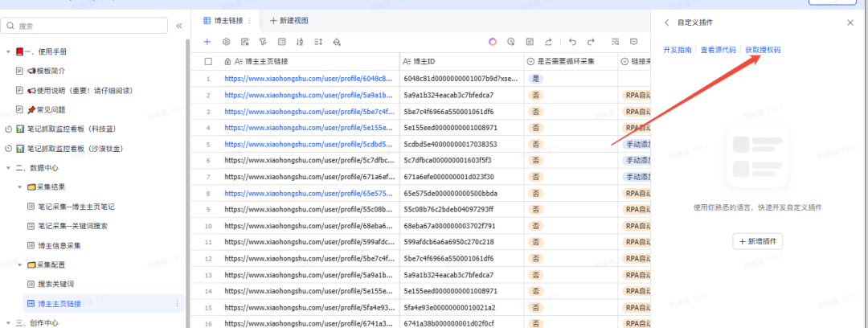
Task: Click the 是 tag in row 1
Action: [x=535, y=79]
